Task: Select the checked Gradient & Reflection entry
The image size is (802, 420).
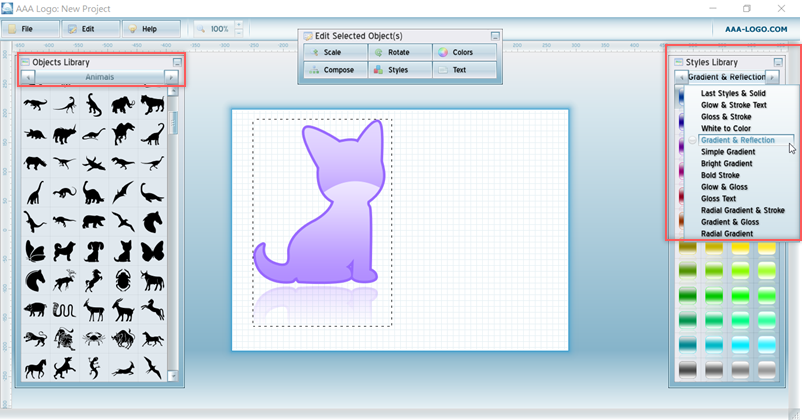Action: tap(746, 140)
